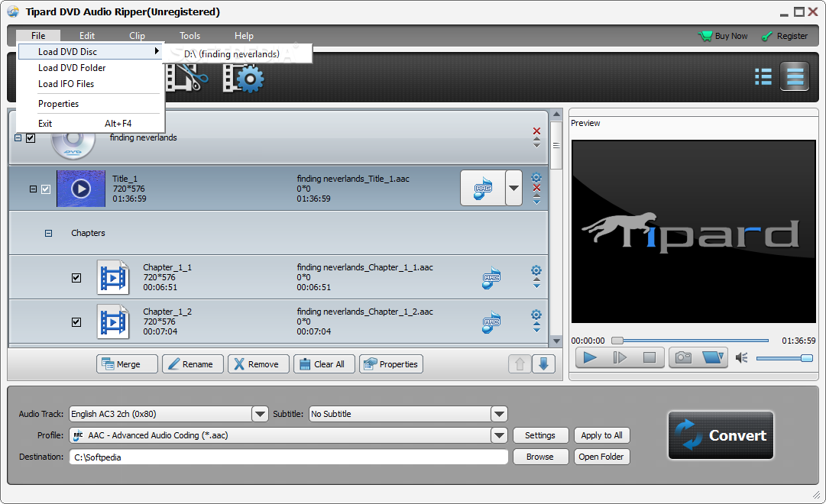Open settings gear for Title_1
The height and width of the screenshot is (504, 826).
pos(536,177)
